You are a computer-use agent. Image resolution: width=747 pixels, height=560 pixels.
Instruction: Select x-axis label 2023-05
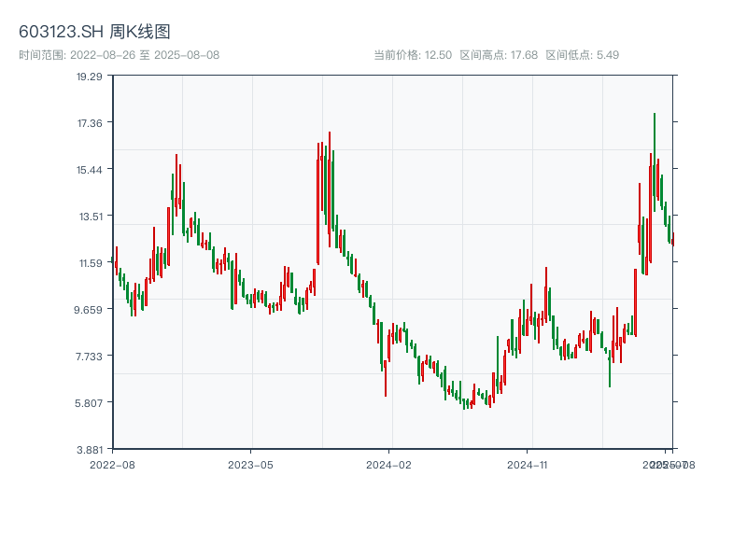click(x=250, y=465)
